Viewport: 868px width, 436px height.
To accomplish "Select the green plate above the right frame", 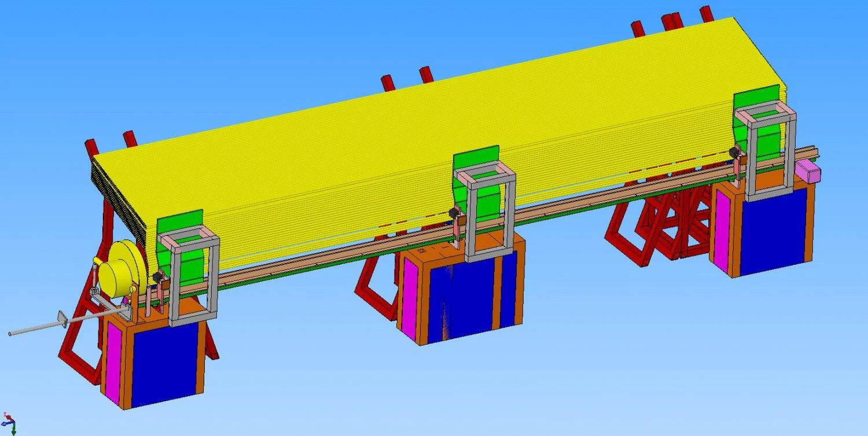I will pyautogui.click(x=756, y=96).
